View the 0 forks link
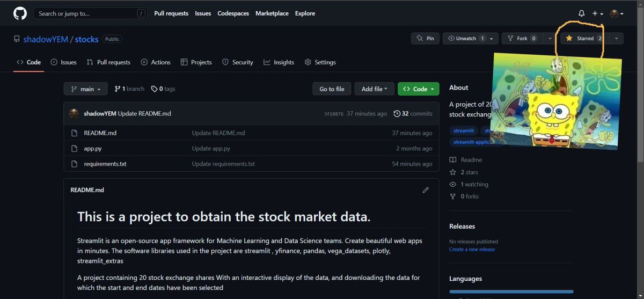This screenshot has height=299, width=644. pyautogui.click(x=464, y=196)
